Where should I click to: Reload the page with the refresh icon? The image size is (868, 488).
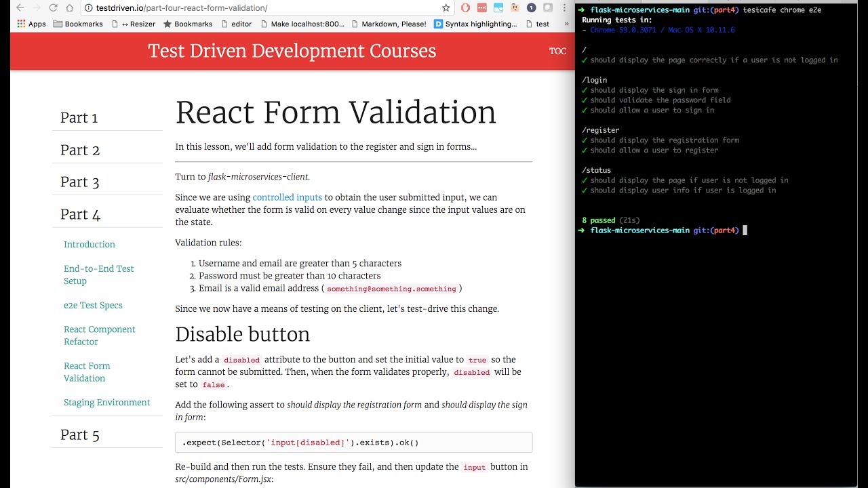point(53,8)
